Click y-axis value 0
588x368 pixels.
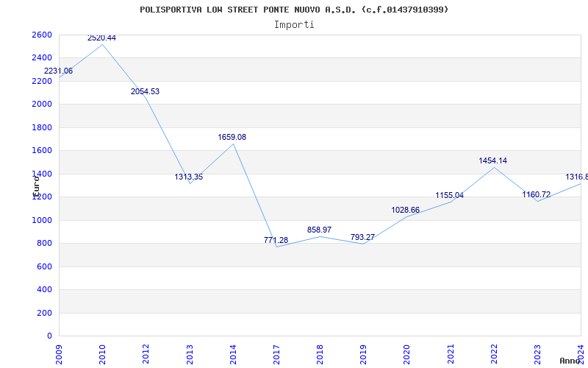(49, 336)
